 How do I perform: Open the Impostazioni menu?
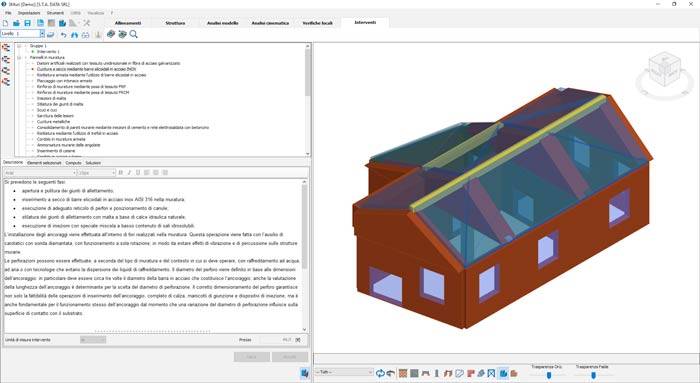(x=29, y=13)
